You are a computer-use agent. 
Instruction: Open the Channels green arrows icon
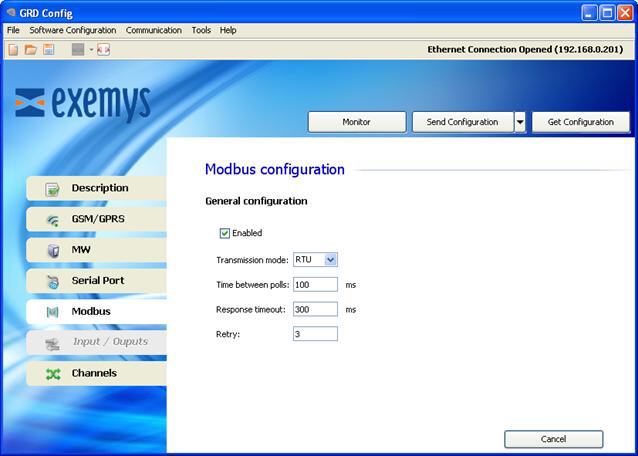(52, 374)
